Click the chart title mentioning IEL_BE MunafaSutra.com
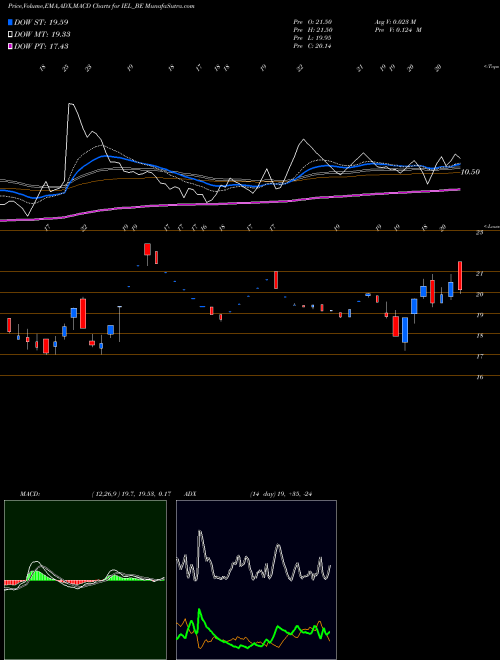This screenshot has height=660, width=500. tap(101, 7)
